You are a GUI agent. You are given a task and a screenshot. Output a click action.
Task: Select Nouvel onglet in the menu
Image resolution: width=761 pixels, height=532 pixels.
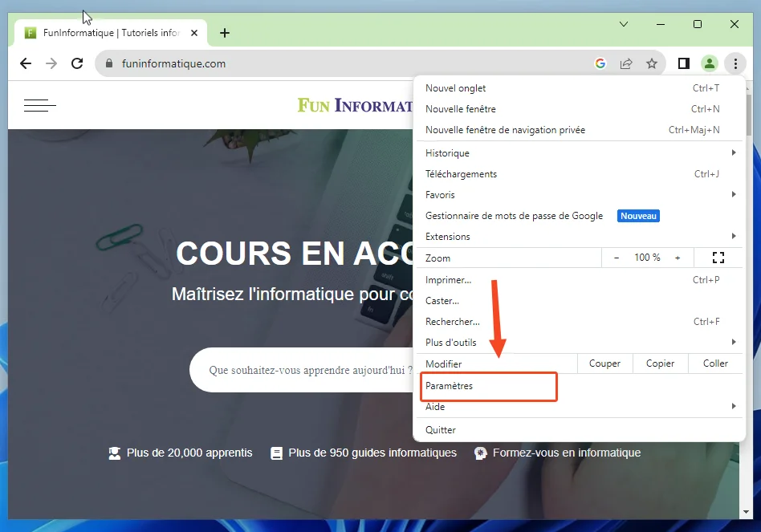(x=578, y=88)
